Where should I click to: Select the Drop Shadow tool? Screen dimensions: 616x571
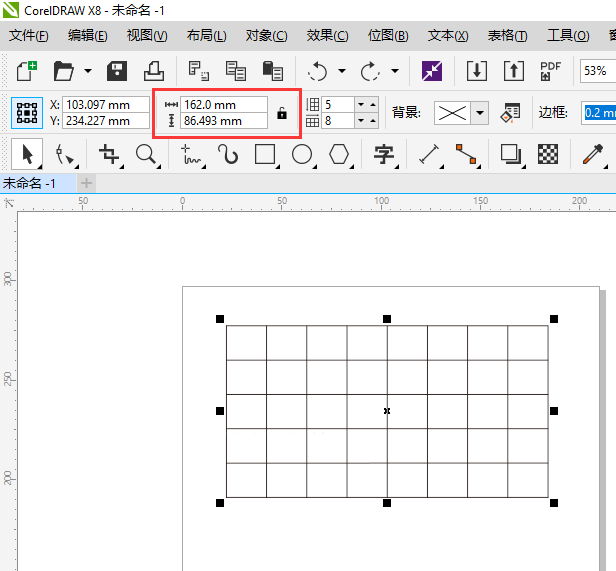[511, 154]
